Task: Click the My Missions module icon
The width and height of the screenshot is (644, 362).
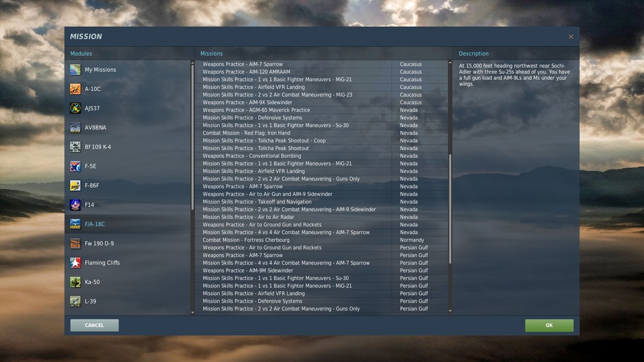Action: (x=75, y=70)
